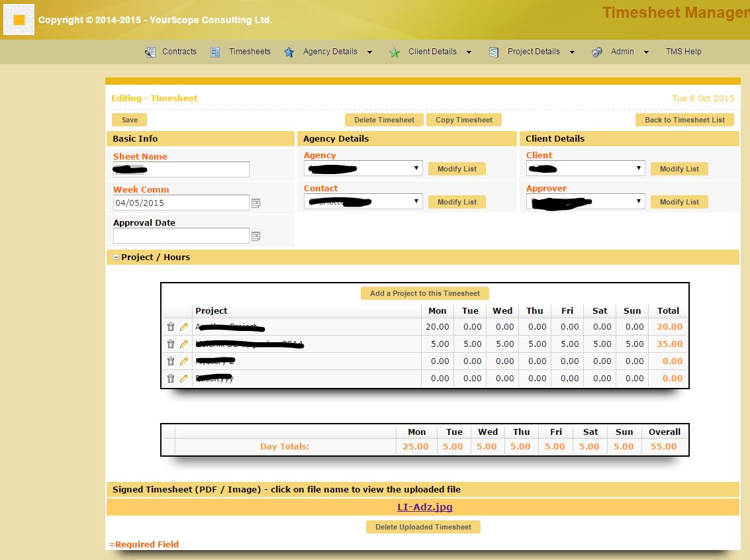Click Modify List beside Approver

(x=679, y=203)
